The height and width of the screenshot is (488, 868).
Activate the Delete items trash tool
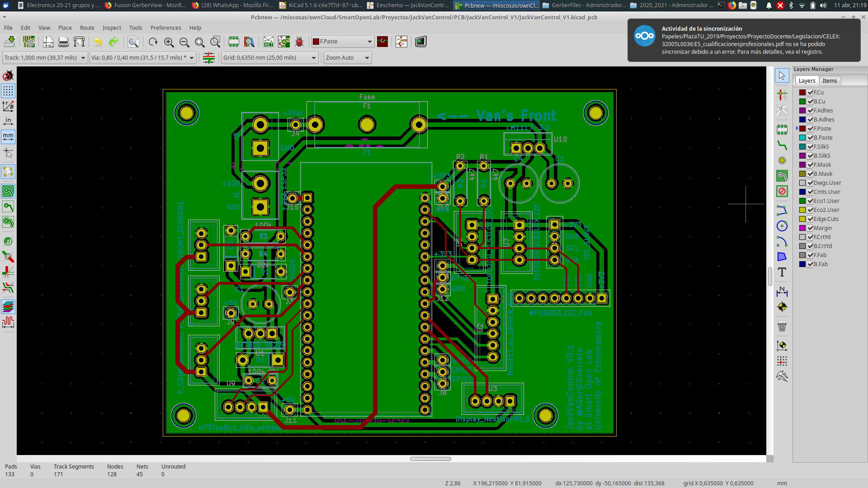tap(782, 326)
